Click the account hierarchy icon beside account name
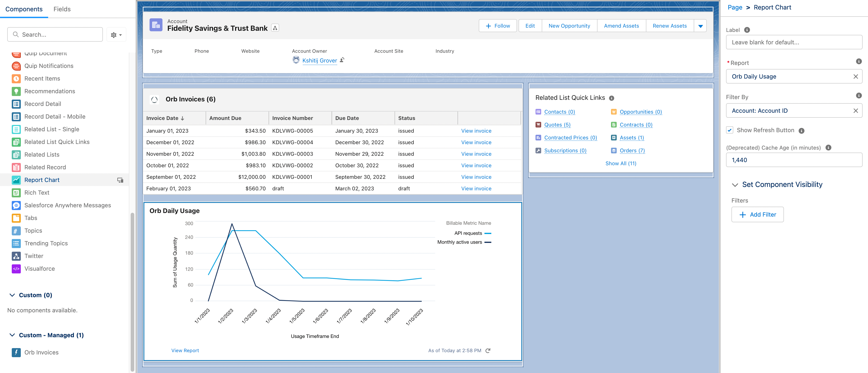 275,28
